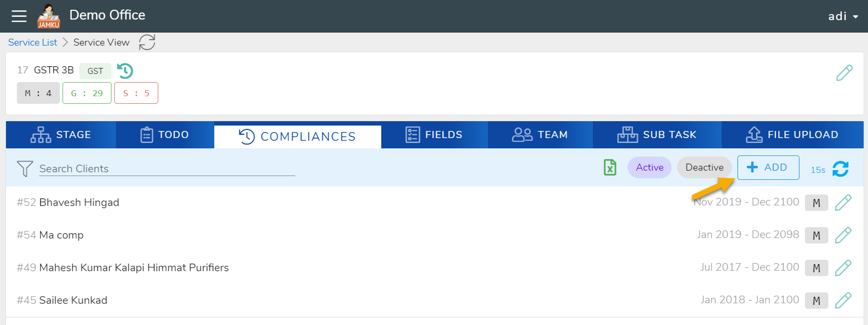Click the JAMKU logo icon
The width and height of the screenshot is (868, 325).
pyautogui.click(x=48, y=16)
